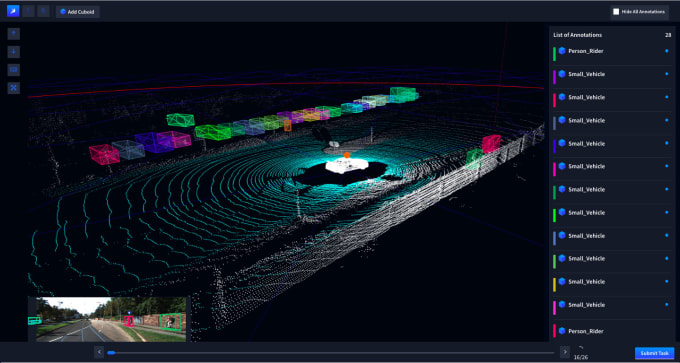Screen dimensions: 680x363
Task: Click the rectangle camera-view icon in left sidebar
Action: click(14, 70)
